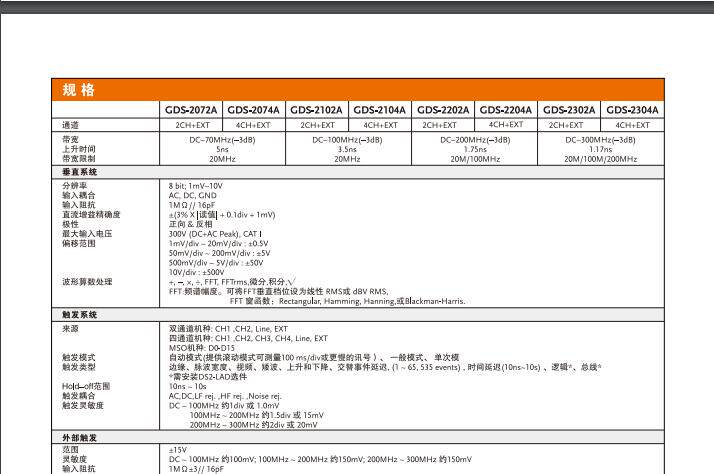Image resolution: width=714 pixels, height=474 pixels.
Task: Select the GDS-2072A column header
Action: tap(191, 110)
